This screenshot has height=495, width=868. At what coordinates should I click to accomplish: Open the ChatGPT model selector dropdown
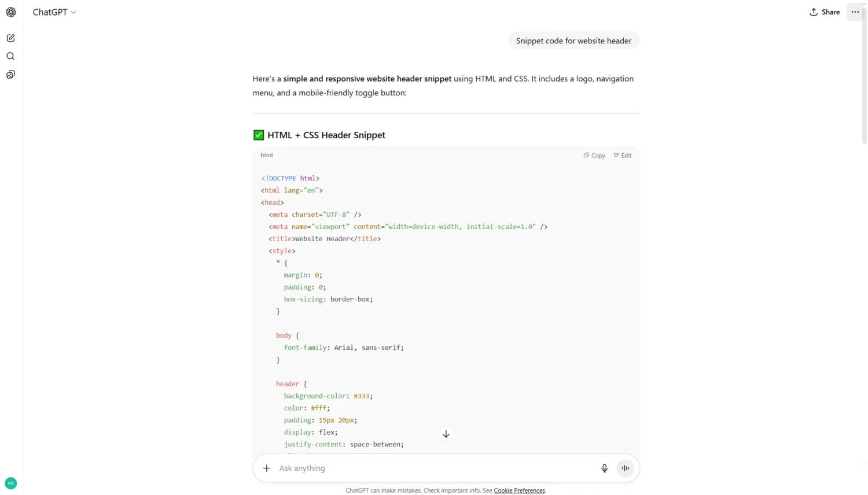point(54,12)
